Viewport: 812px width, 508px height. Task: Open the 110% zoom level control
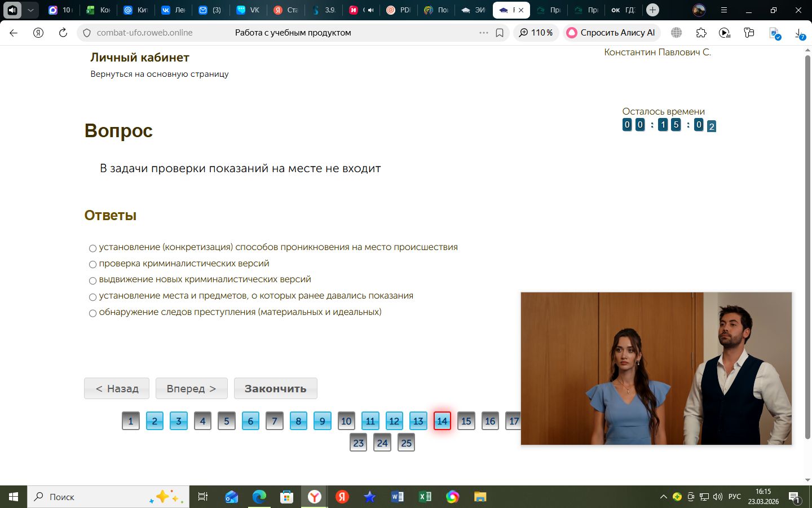pos(536,33)
